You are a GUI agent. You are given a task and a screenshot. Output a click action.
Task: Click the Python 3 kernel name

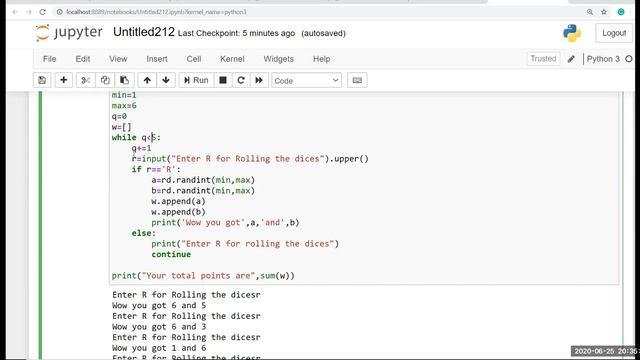[603, 59]
